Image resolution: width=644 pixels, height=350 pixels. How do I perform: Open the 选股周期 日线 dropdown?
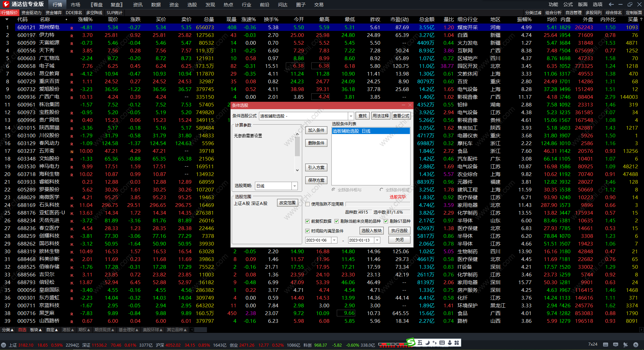click(x=294, y=186)
